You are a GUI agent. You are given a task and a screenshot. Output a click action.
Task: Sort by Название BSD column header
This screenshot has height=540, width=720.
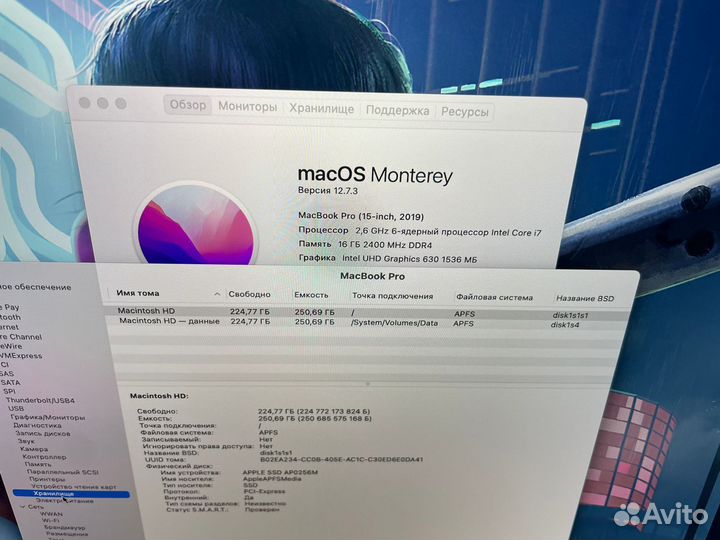tap(585, 298)
